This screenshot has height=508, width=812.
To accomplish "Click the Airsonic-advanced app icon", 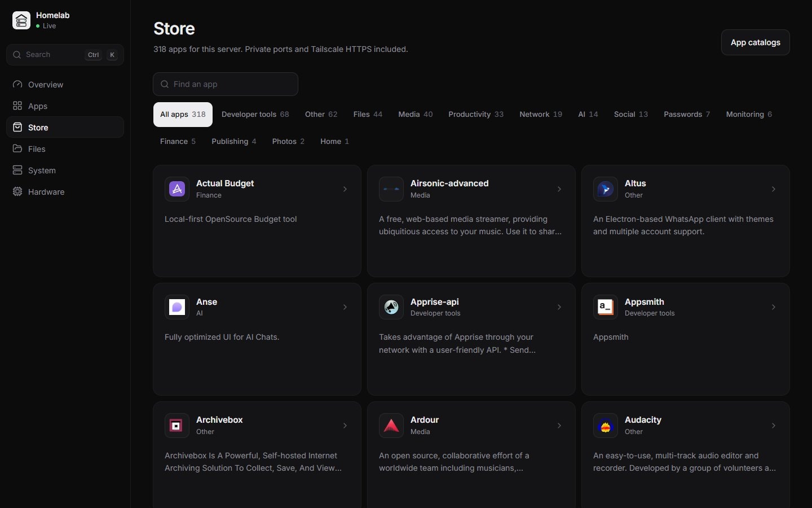I will click(x=391, y=189).
